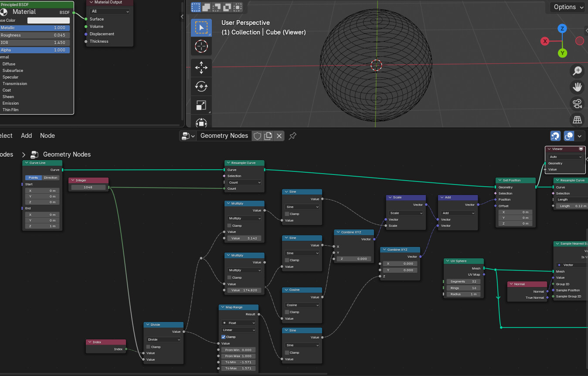Click the Geometry Nodes breadcrumb label
588x376 pixels.
[67, 154]
